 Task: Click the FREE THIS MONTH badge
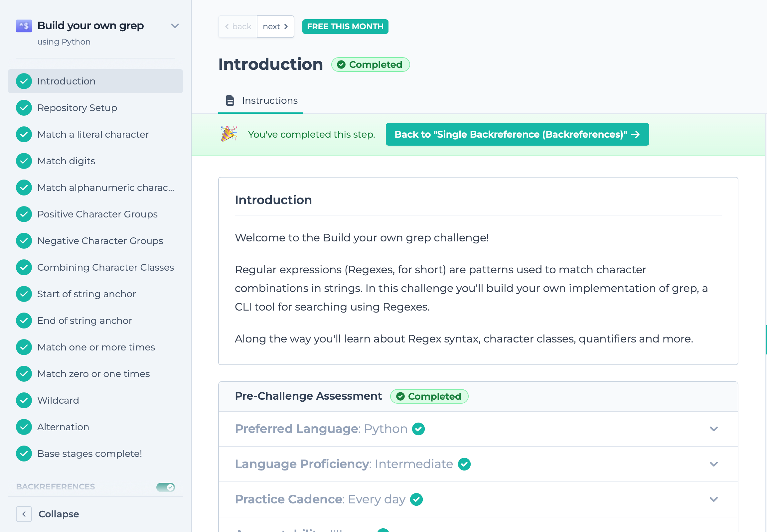(x=345, y=27)
